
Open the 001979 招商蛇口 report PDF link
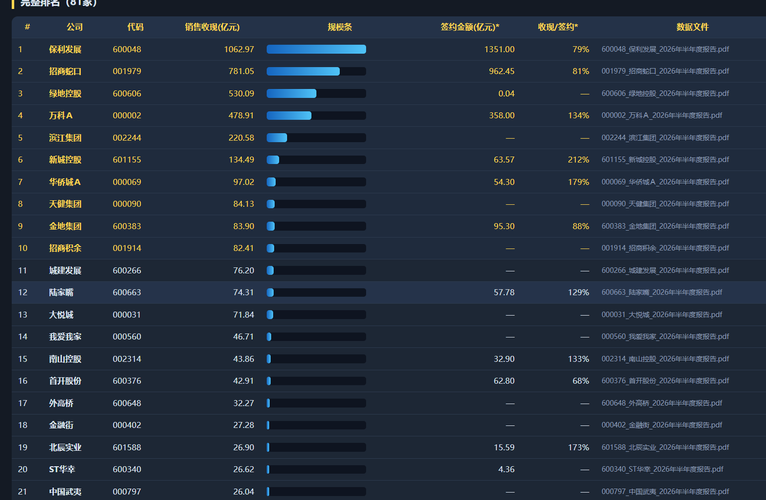coord(665,71)
